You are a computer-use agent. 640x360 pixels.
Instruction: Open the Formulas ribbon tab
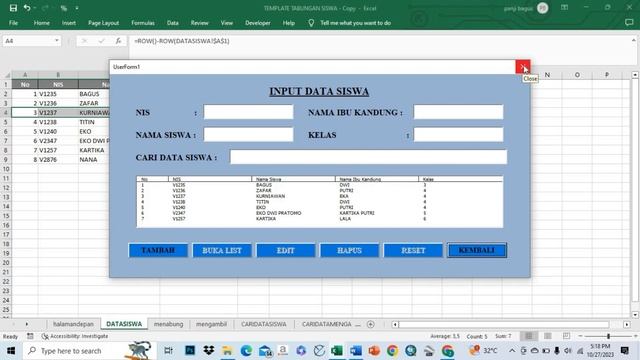143,23
